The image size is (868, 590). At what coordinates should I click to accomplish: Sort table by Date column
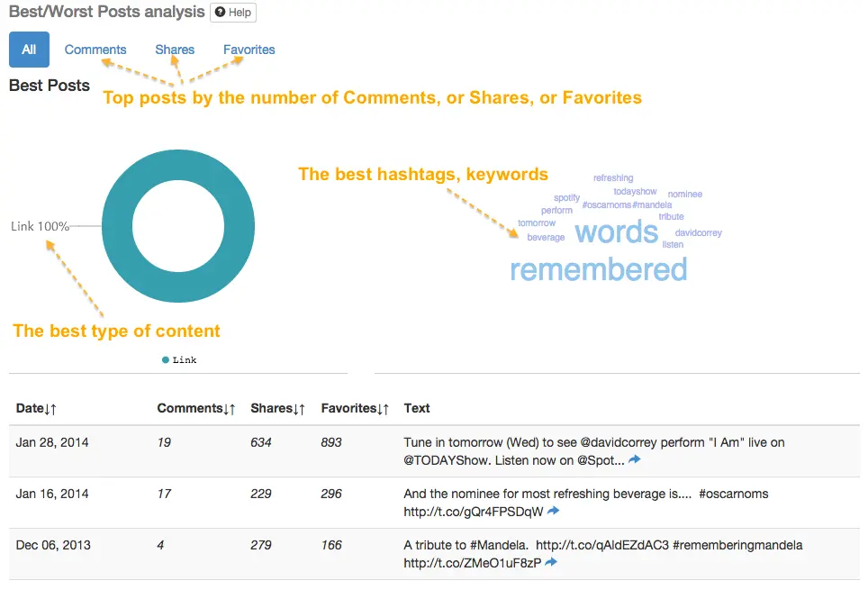pyautogui.click(x=36, y=409)
